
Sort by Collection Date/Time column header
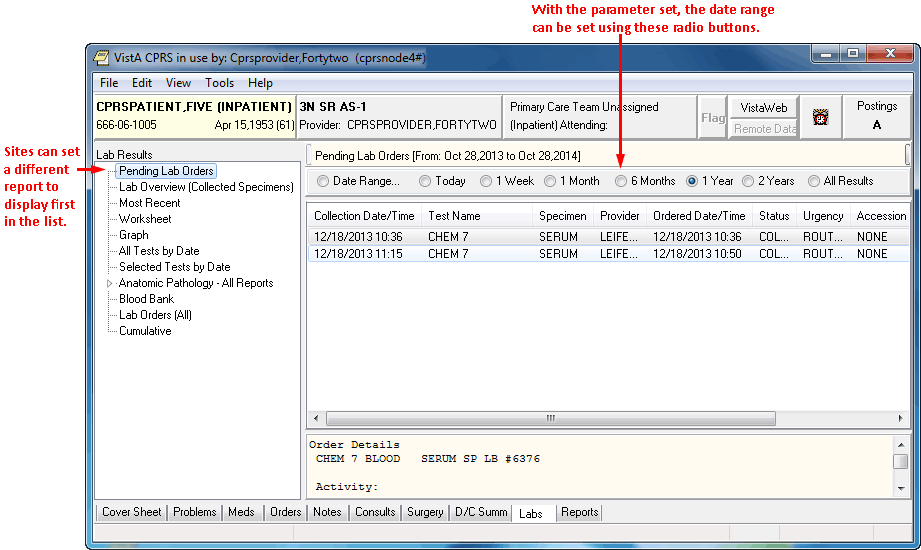point(364,216)
